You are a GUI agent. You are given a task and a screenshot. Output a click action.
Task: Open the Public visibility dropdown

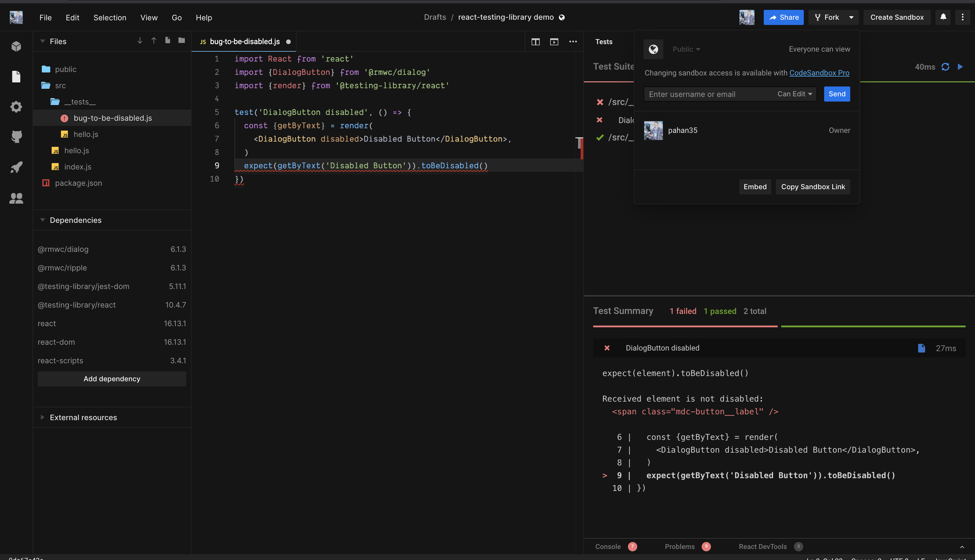click(686, 49)
